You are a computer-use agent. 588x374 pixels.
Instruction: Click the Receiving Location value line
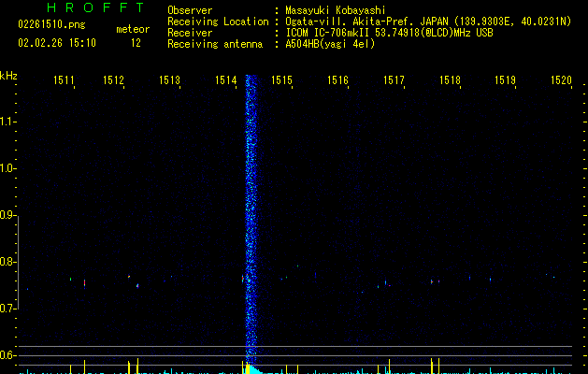(x=428, y=22)
